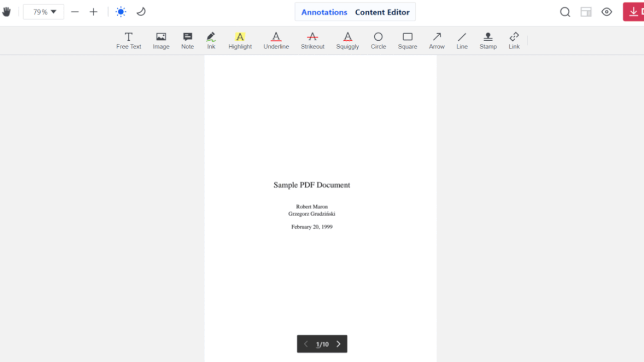Switch to light theme sun icon
Viewport: 644px width, 362px height.
[121, 12]
